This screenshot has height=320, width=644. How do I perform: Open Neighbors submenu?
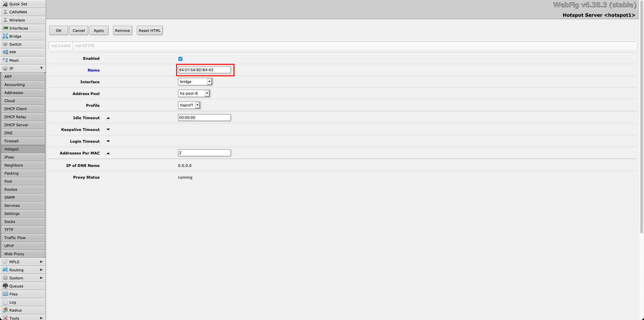point(23,165)
